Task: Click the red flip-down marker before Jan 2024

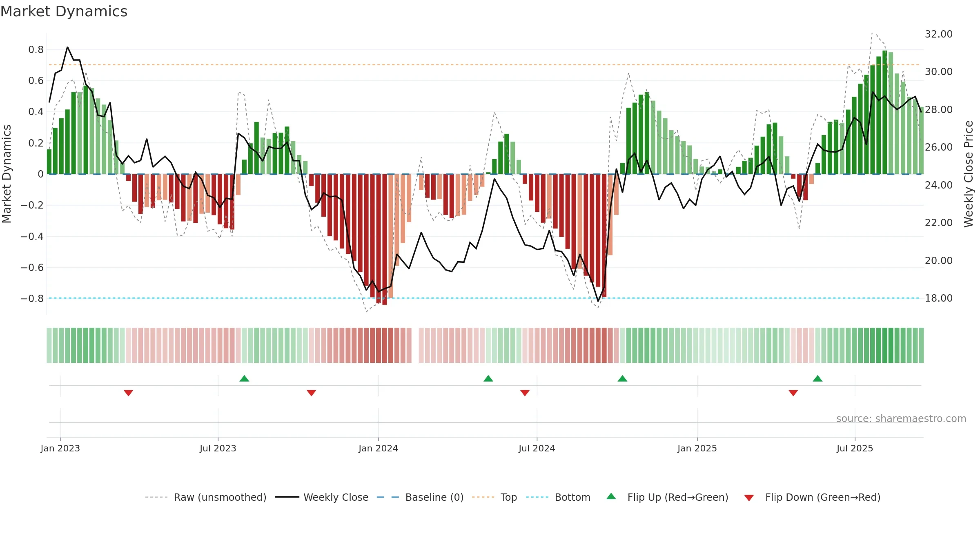Action: (x=311, y=393)
